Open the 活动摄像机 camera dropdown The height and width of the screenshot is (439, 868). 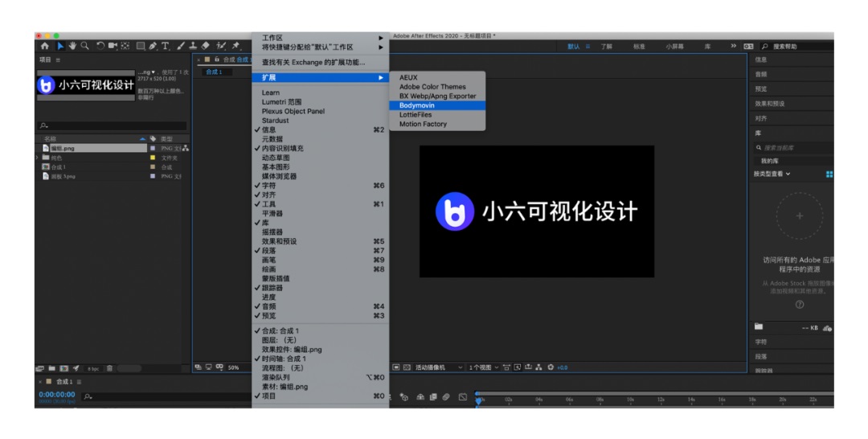pyautogui.click(x=439, y=367)
